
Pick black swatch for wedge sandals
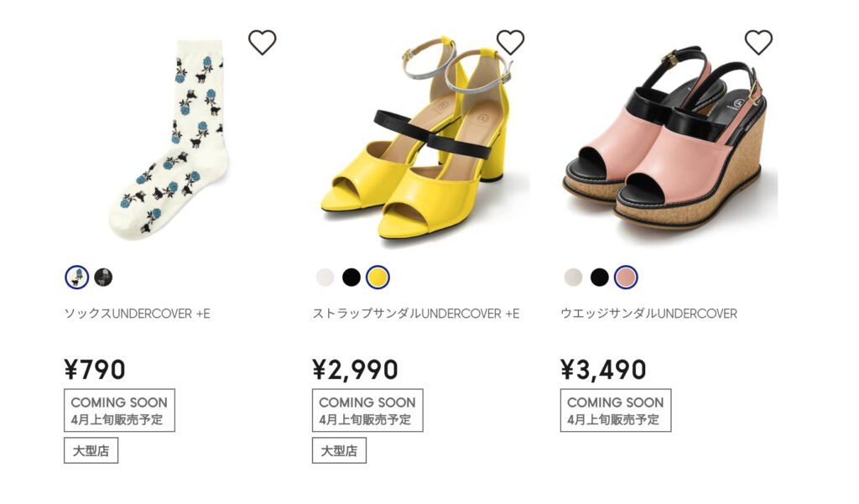[599, 278]
